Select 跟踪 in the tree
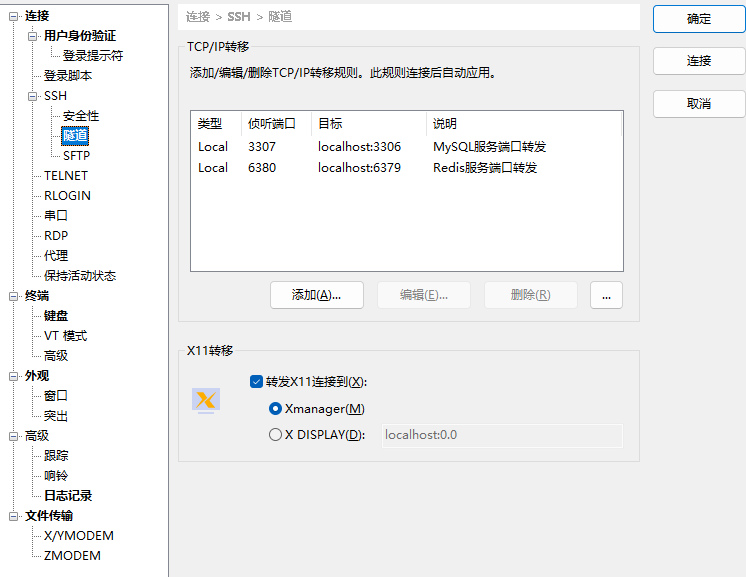This screenshot has width=746, height=577. [56, 456]
